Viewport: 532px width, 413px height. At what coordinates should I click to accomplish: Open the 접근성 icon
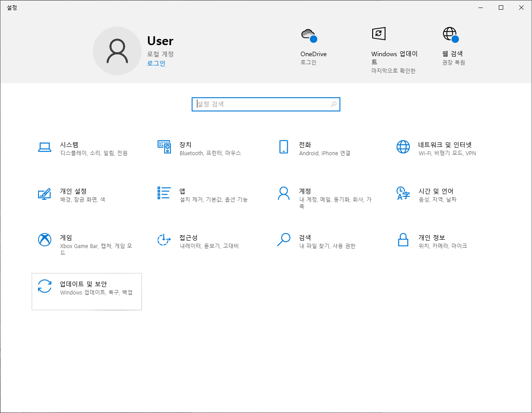(164, 240)
